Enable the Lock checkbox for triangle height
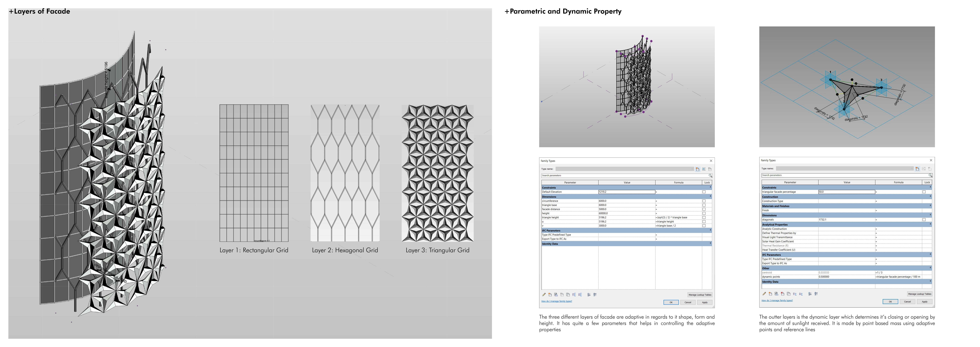Screen dimensions: 980x347 click(x=704, y=217)
